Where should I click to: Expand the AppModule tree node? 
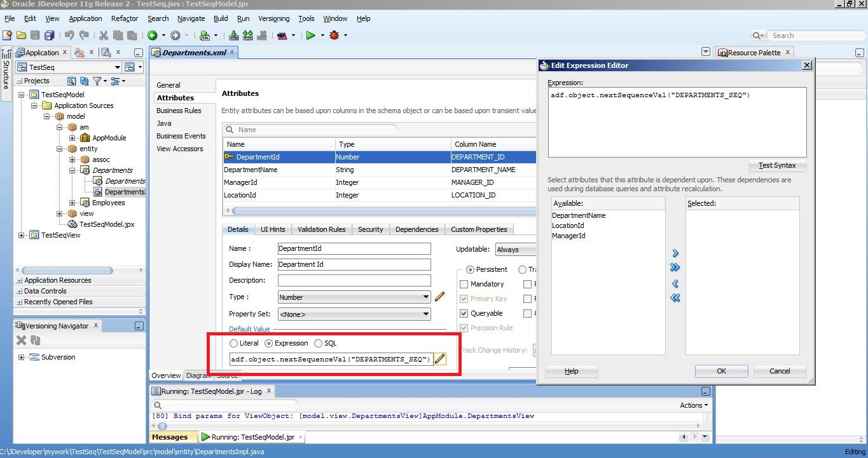pos(72,138)
